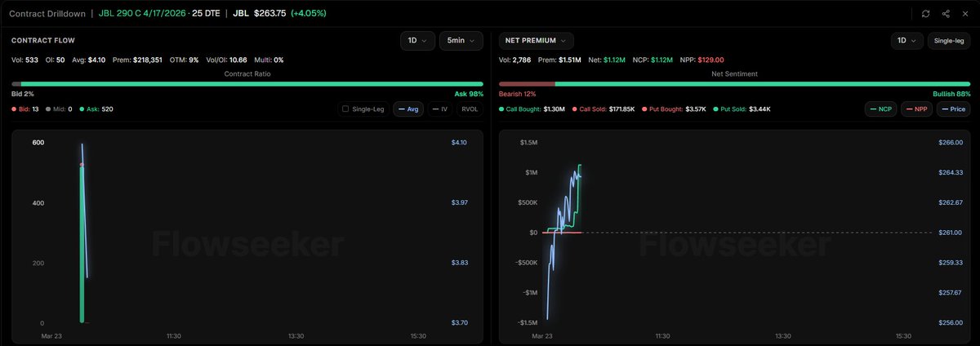Click the red bearish sentiment segment
This screenshot has width=980, height=346.
click(x=527, y=83)
